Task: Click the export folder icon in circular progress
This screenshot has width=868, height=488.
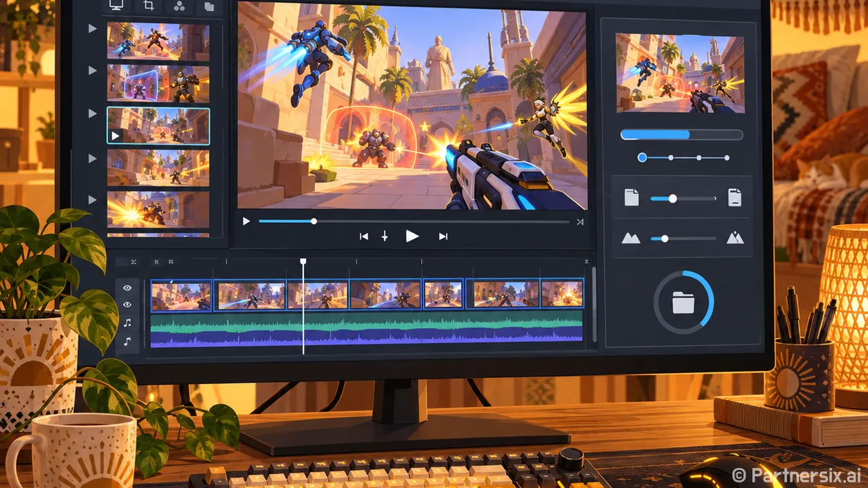Action: pyautogui.click(x=683, y=302)
